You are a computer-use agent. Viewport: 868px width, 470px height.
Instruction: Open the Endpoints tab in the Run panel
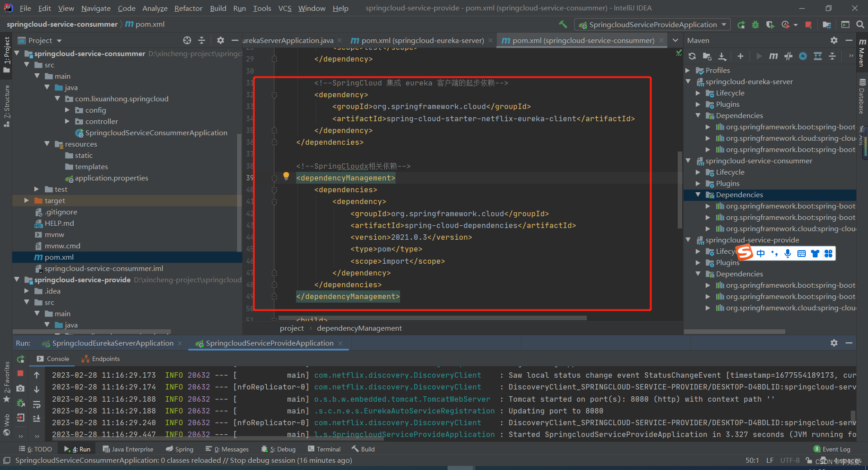(100, 359)
